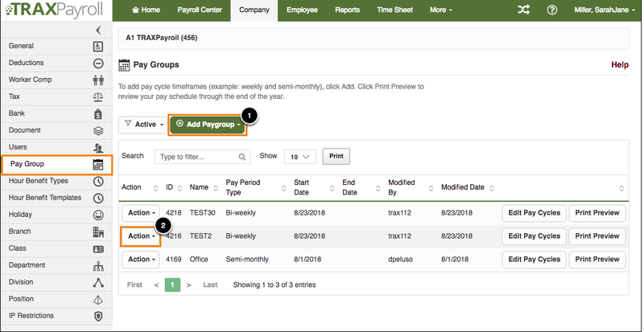Sort table by ID column
The image size is (644, 332).
pyautogui.click(x=174, y=187)
